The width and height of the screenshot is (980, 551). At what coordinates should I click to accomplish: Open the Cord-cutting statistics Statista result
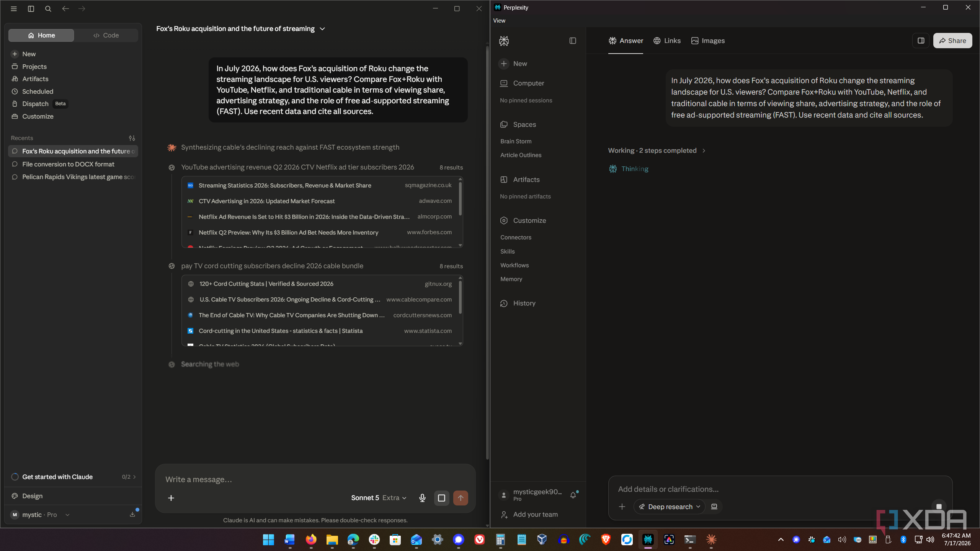[319, 331]
